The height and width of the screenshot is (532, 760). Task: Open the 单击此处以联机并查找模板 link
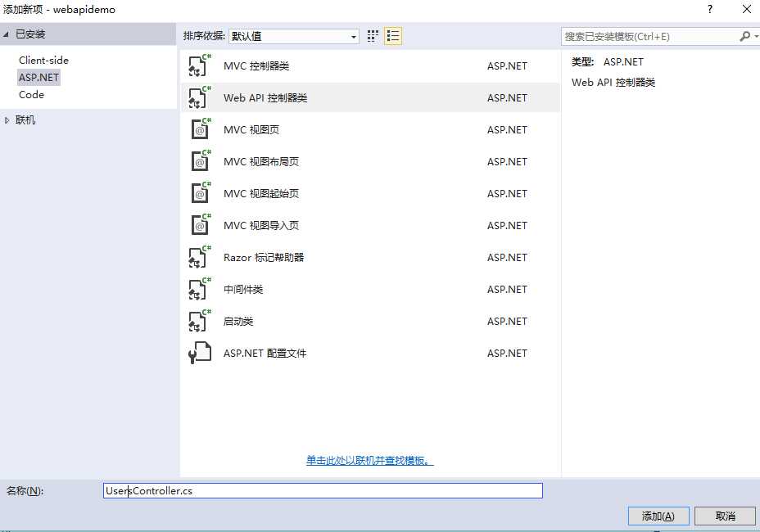click(370, 460)
